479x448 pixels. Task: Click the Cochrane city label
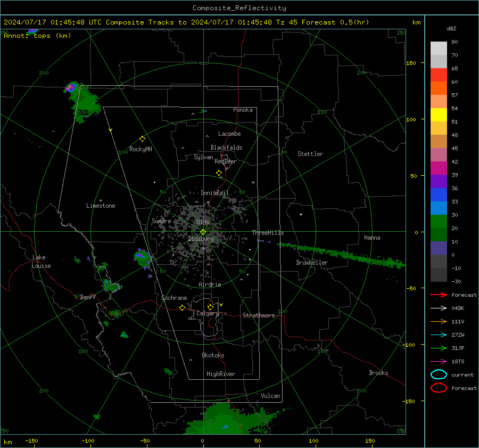click(x=174, y=298)
